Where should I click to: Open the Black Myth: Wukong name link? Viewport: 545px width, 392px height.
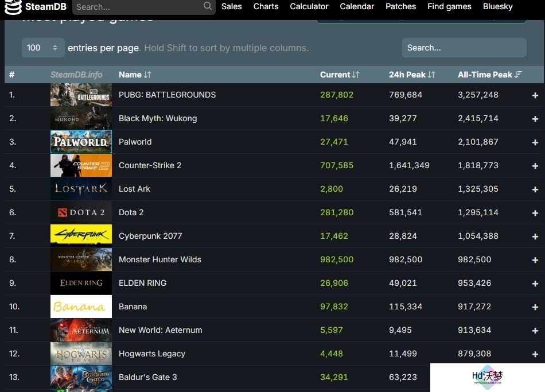point(158,118)
